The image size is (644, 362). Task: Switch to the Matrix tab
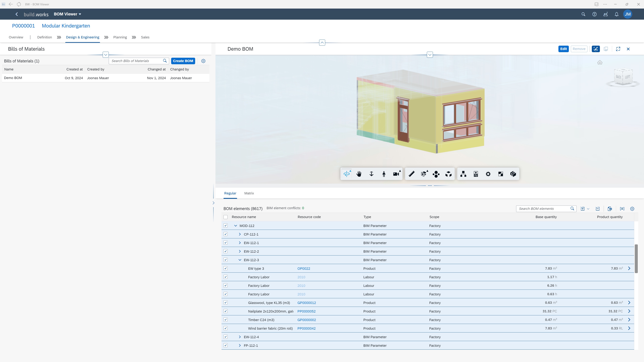click(249, 193)
